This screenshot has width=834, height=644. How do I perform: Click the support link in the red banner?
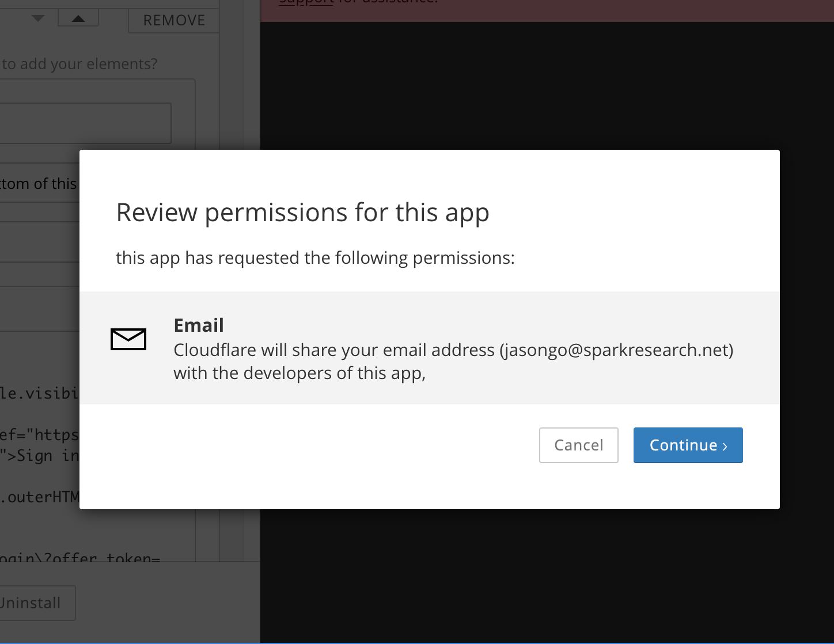(306, 2)
